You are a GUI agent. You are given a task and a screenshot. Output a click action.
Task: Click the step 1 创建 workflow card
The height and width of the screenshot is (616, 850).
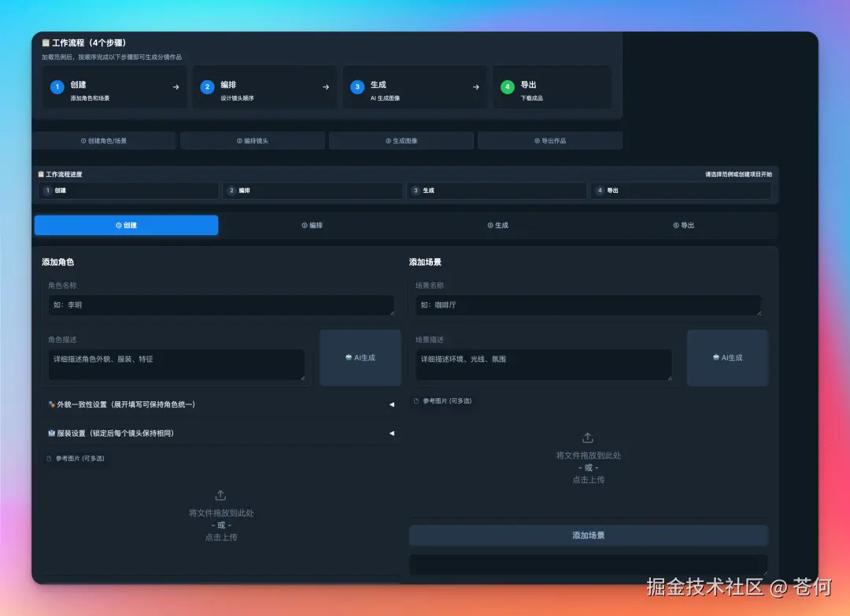[x=115, y=87]
